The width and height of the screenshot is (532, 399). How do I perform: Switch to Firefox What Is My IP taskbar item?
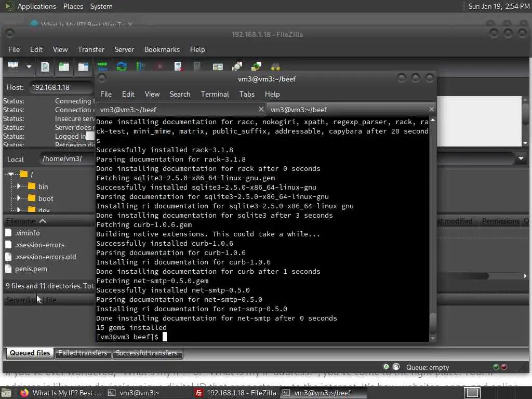tap(60, 393)
